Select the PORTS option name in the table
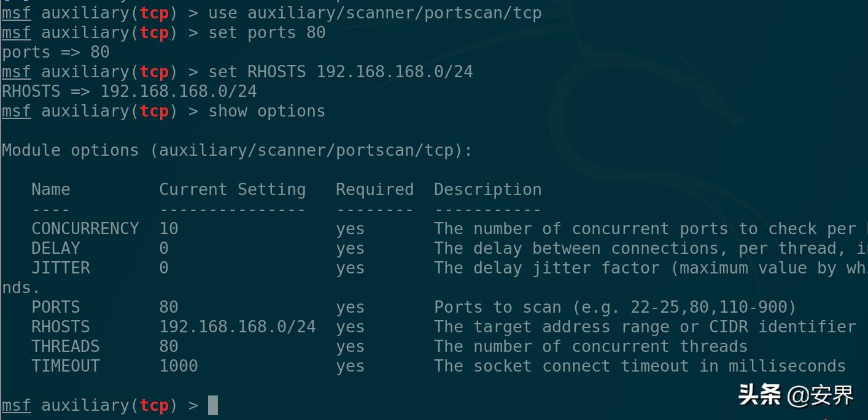Image resolution: width=868 pixels, height=420 pixels. (x=56, y=307)
